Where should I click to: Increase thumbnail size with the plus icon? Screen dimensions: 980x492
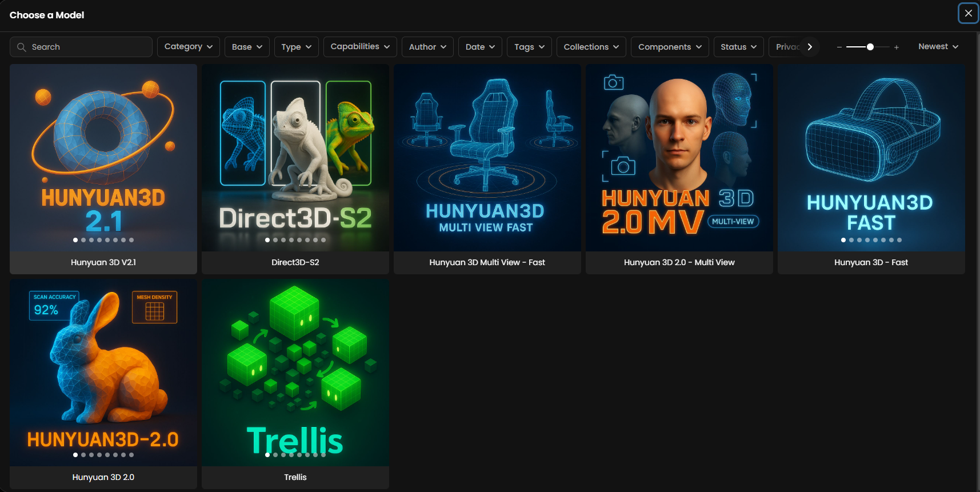897,47
